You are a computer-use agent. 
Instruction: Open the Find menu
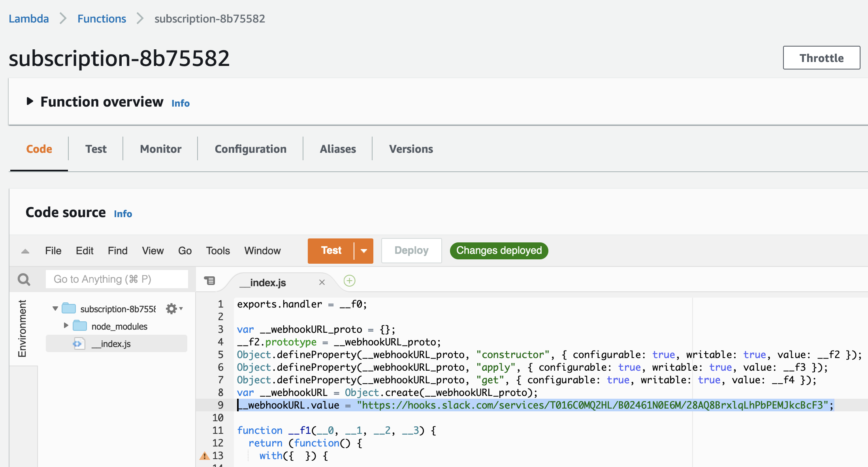point(118,251)
